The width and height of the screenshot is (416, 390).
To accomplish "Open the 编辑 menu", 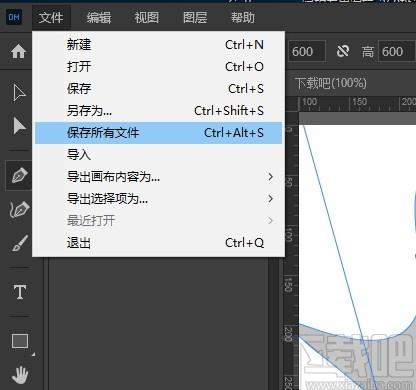I will coord(99,17).
